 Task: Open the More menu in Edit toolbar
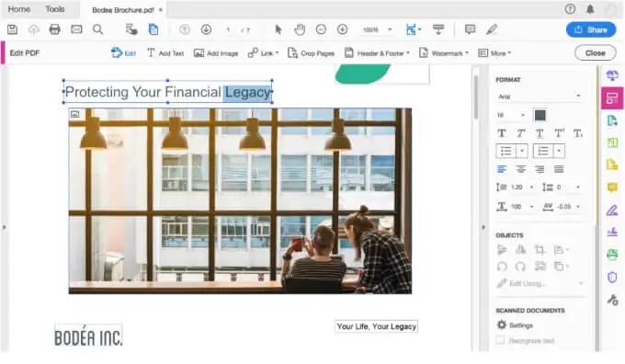pyautogui.click(x=494, y=53)
